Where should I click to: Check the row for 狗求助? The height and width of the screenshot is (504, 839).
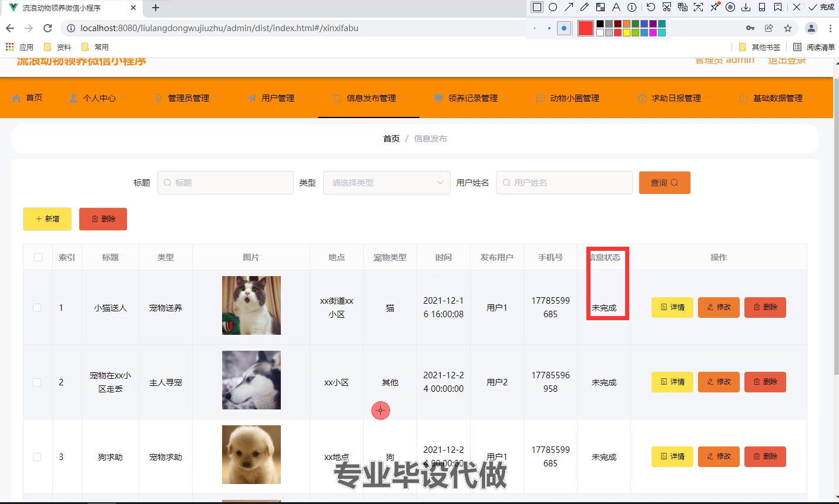(37, 457)
